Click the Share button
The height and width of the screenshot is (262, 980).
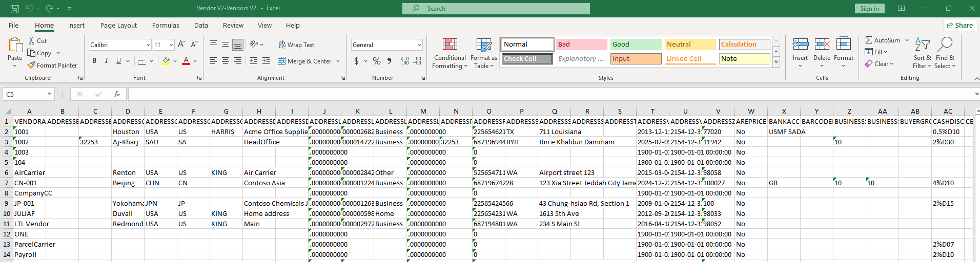(x=960, y=25)
